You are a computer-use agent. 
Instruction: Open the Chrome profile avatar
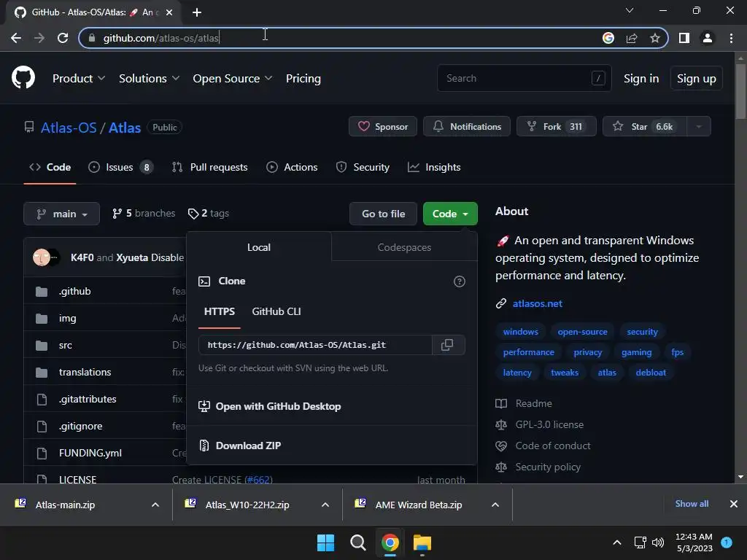click(x=708, y=38)
